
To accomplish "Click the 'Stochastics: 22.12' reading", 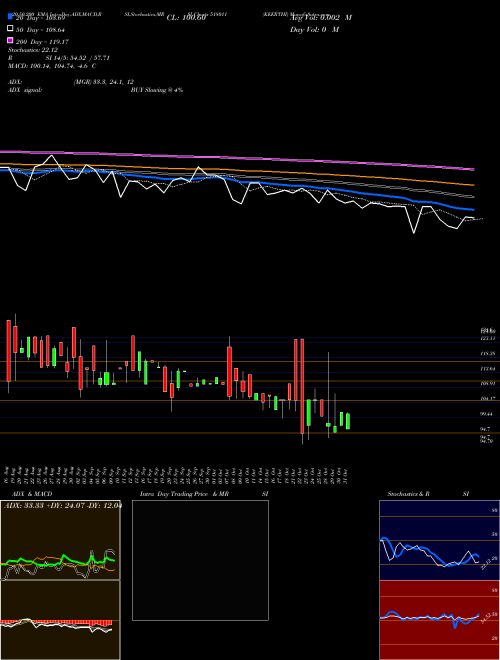I will coord(33,50).
